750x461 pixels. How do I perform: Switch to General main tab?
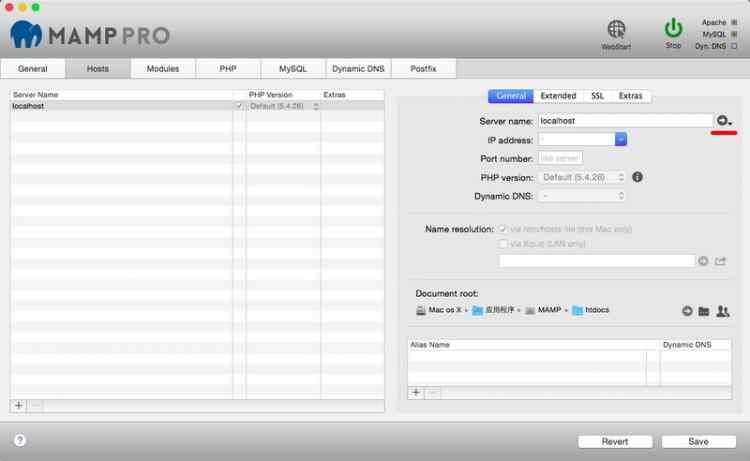(x=33, y=69)
